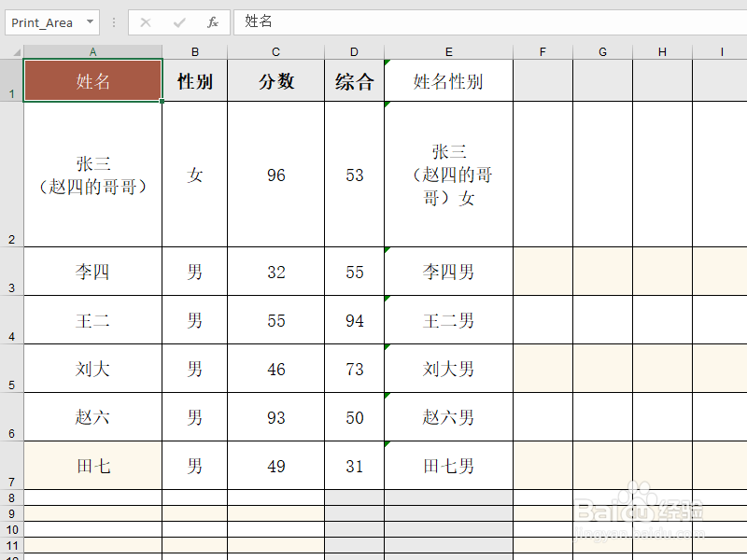Click the Name Box showing Print_Area
The image size is (747, 560).
[x=47, y=21]
